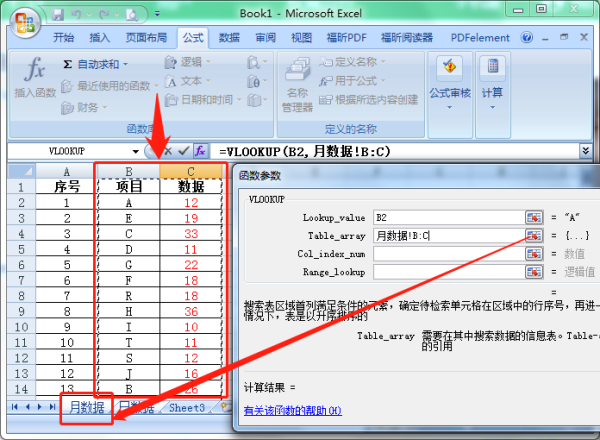600x440 pixels.
Task: Open Lookup and Reference functions icon
Action: pyautogui.click(x=257, y=62)
